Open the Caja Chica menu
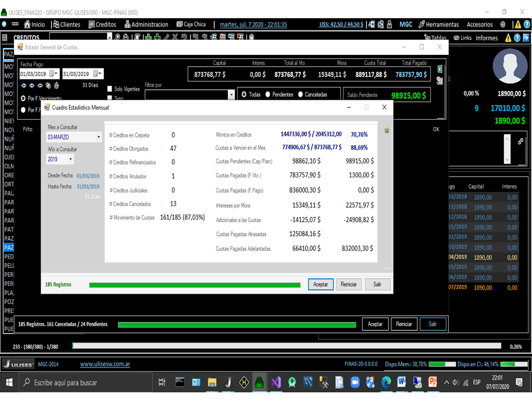The image size is (532, 399). pos(191,24)
